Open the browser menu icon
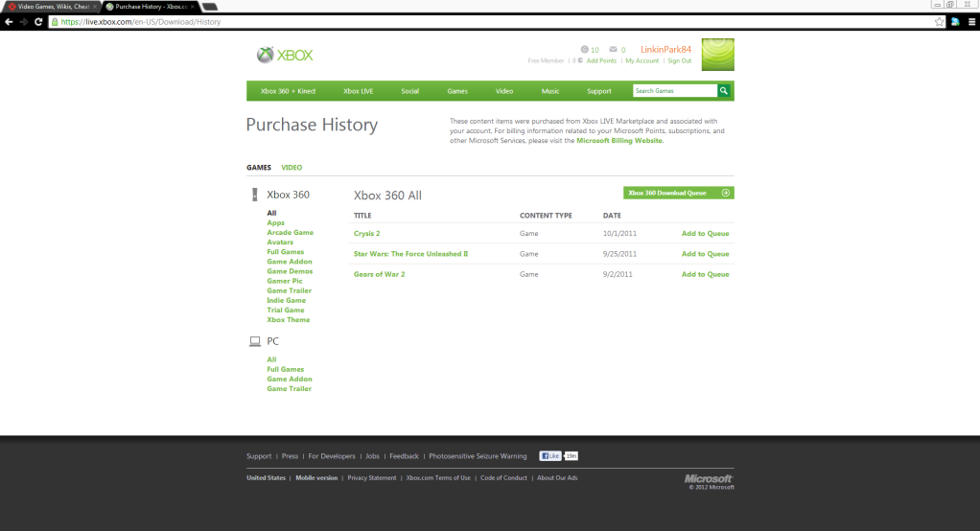This screenshot has height=531, width=980. tap(972, 22)
